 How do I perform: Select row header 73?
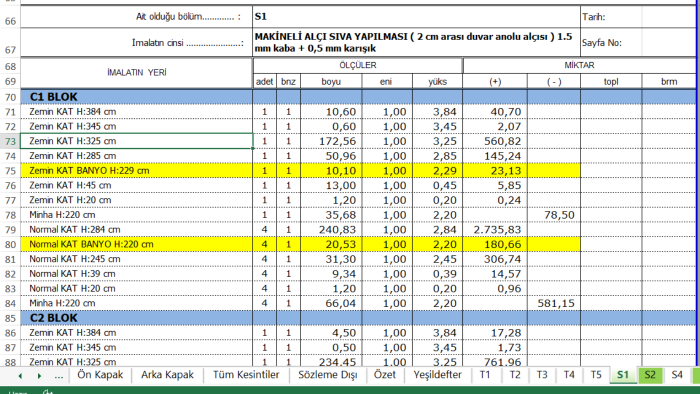pyautogui.click(x=10, y=141)
